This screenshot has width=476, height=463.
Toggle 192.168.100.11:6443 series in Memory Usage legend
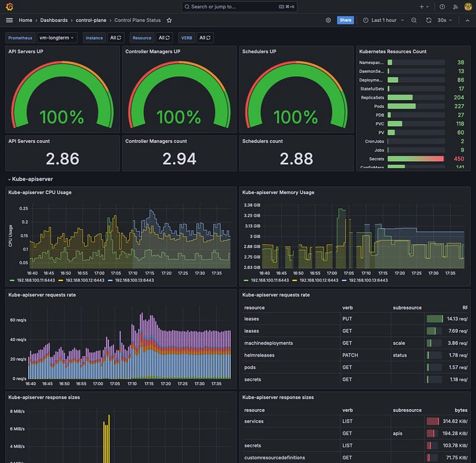coord(270,280)
